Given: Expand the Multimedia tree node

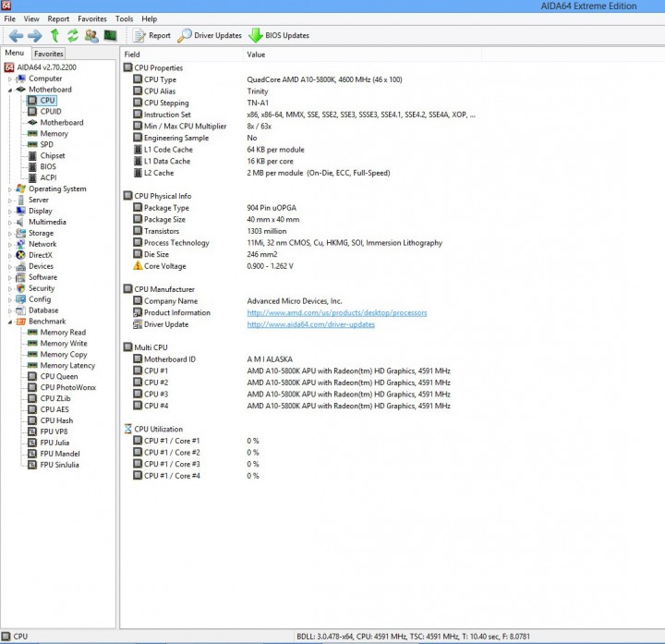Looking at the screenshot, I should tap(10, 223).
